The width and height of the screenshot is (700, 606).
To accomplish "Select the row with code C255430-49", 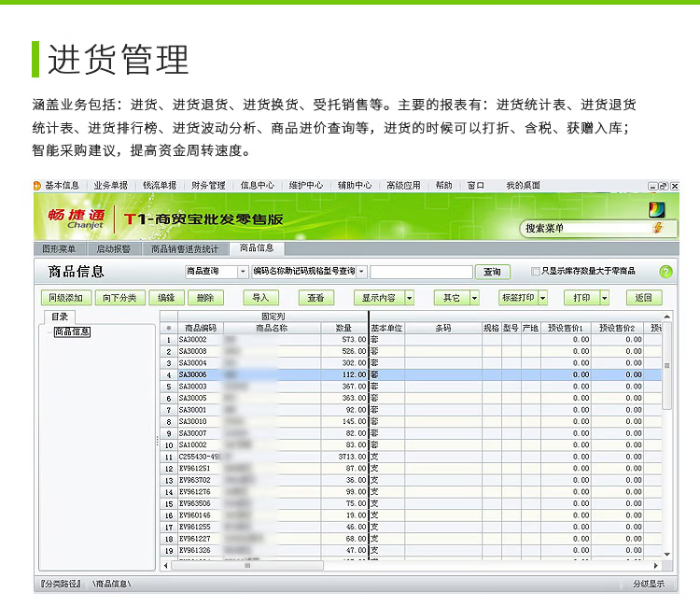I will point(411,457).
